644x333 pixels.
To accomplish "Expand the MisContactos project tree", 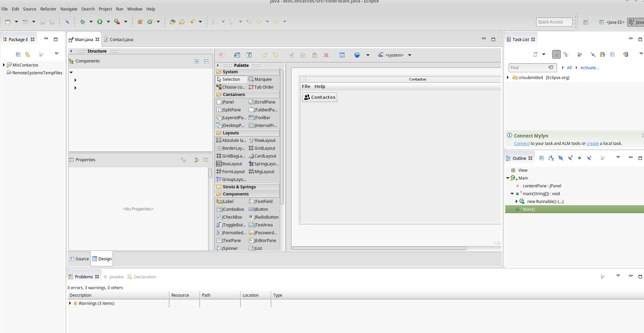I will (x=4, y=65).
